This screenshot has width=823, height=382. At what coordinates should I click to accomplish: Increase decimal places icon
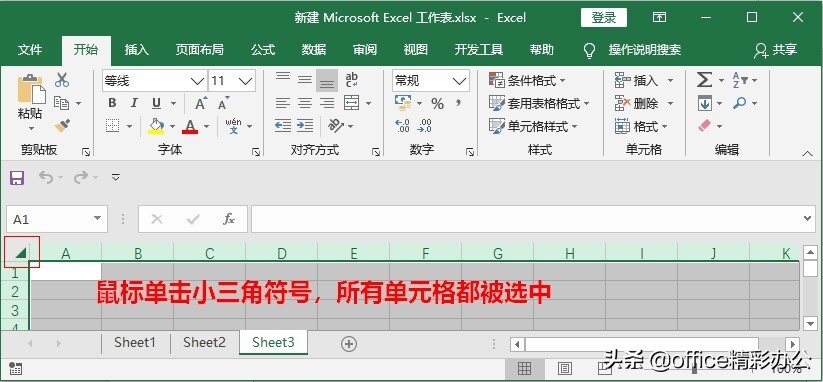point(403,125)
